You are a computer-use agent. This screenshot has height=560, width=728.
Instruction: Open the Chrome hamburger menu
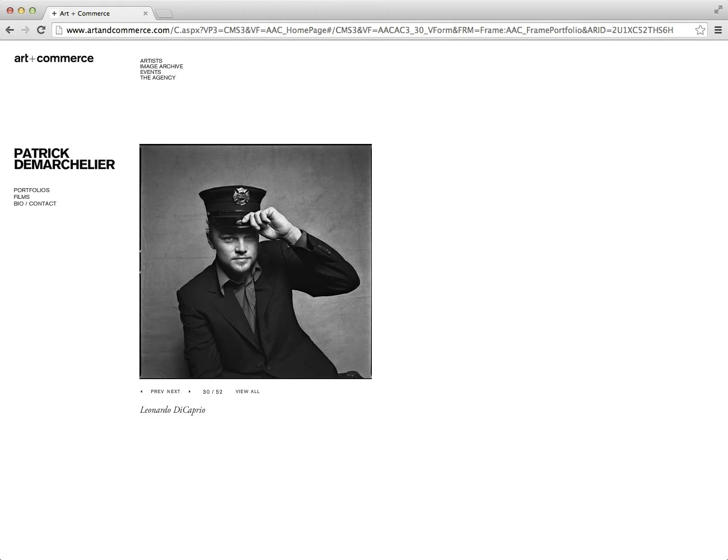[x=718, y=30]
